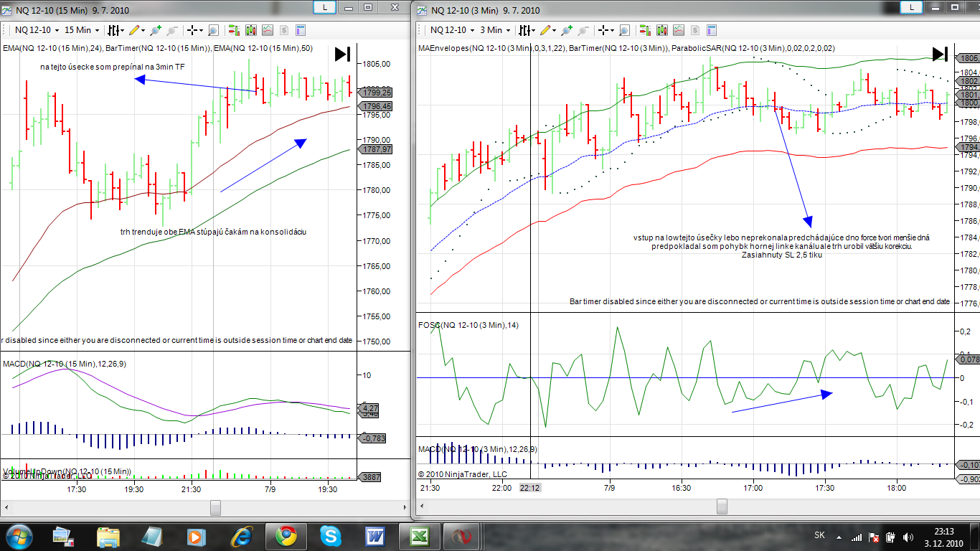
Task: Expand the 15 Min interval dropdown
Action: click(82, 30)
